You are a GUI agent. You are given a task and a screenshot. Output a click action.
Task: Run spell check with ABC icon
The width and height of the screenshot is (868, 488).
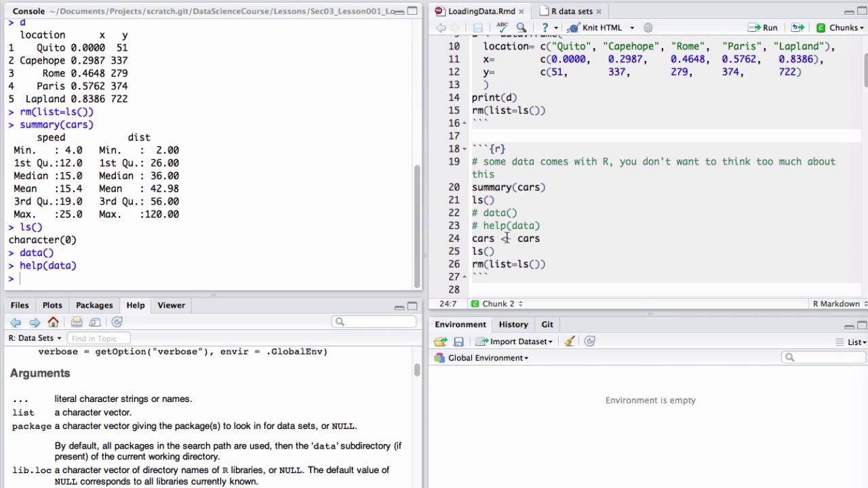(x=502, y=28)
